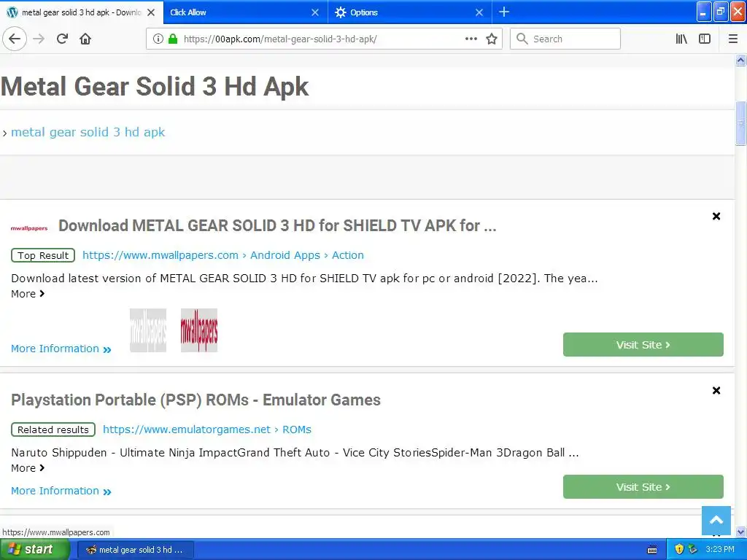Click the scrollbar up arrow
Screen dimensions: 747x560
pyautogui.click(x=741, y=60)
